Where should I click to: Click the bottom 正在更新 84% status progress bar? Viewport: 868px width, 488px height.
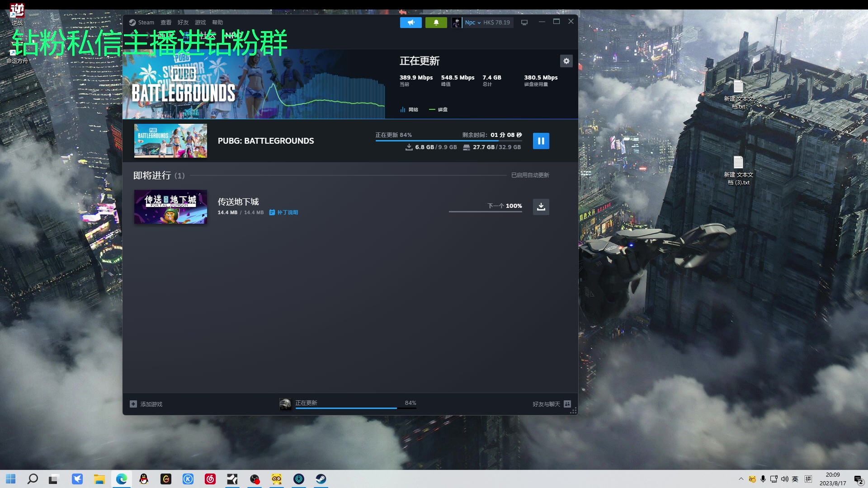point(356,408)
